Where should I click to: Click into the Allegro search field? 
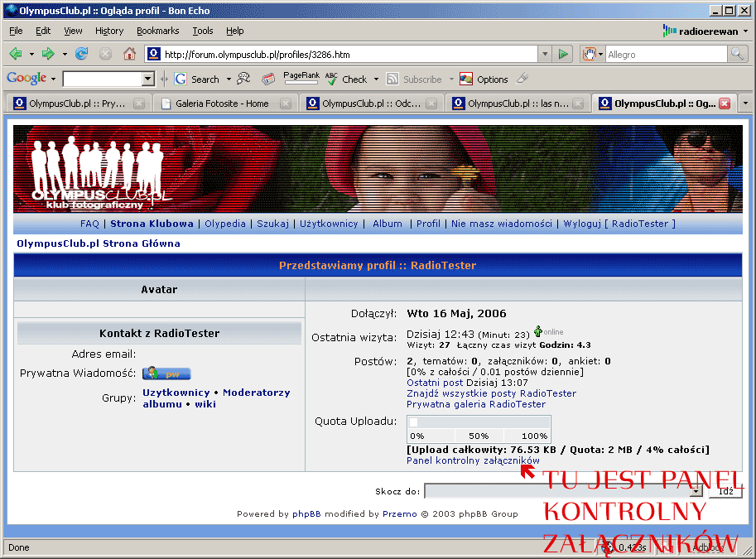[662, 54]
